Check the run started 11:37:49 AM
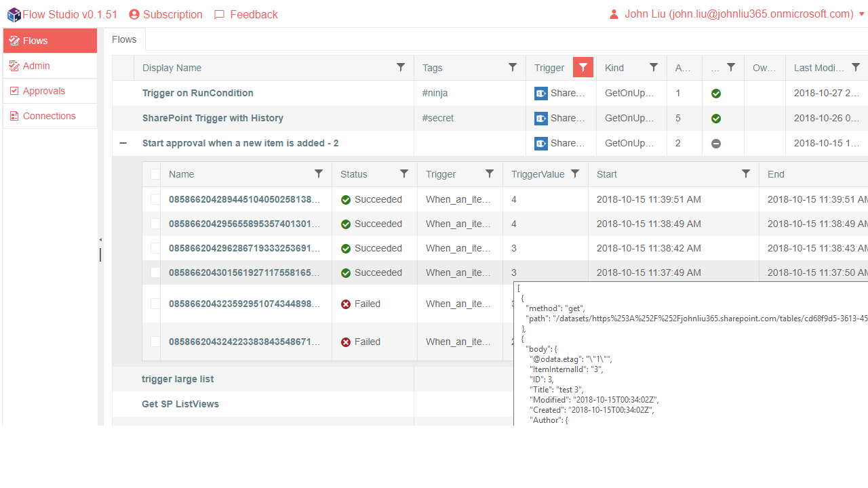This screenshot has width=868, height=488. click(x=155, y=272)
